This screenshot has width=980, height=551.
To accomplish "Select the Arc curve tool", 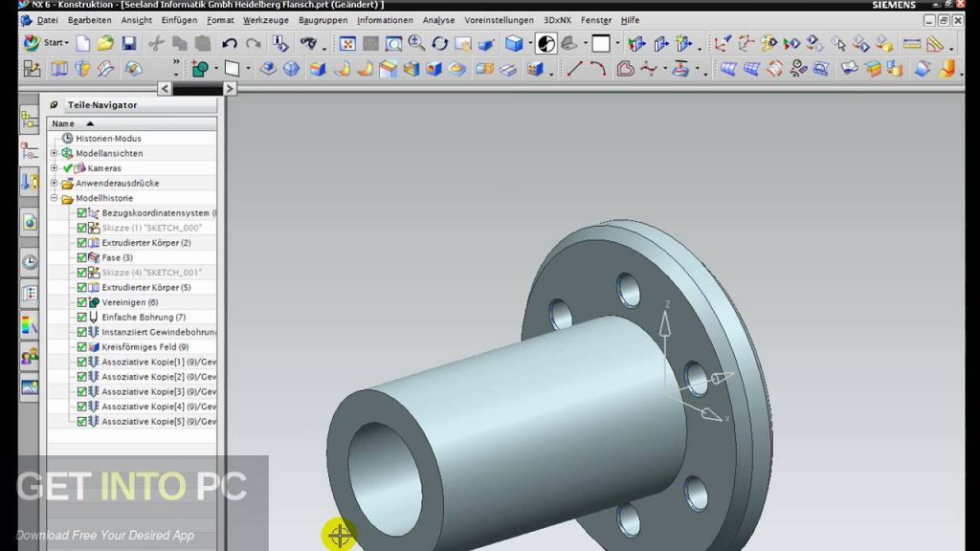I will click(x=598, y=68).
